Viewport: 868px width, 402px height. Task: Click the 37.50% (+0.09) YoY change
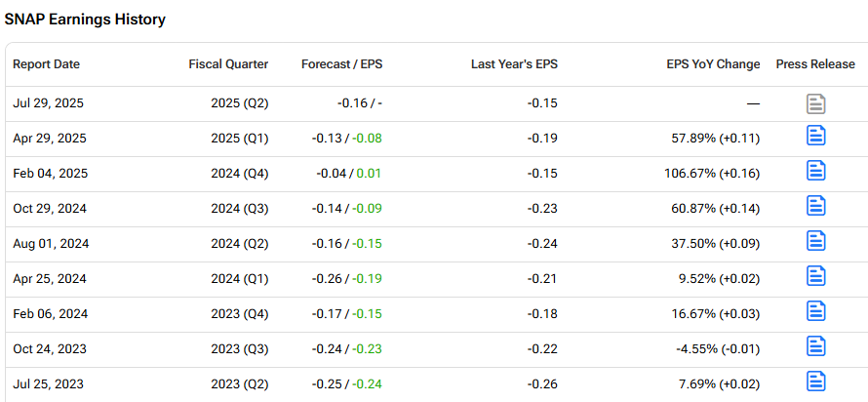(x=717, y=244)
